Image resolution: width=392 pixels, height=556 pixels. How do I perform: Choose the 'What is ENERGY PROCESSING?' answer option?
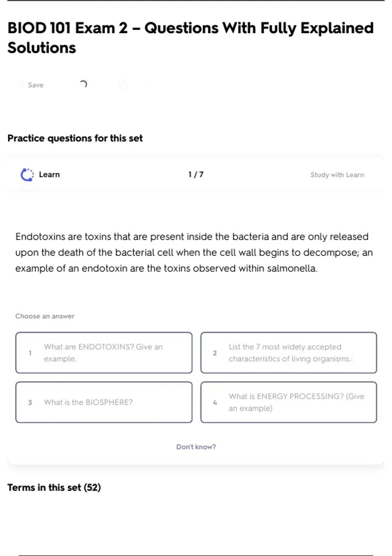click(x=288, y=402)
